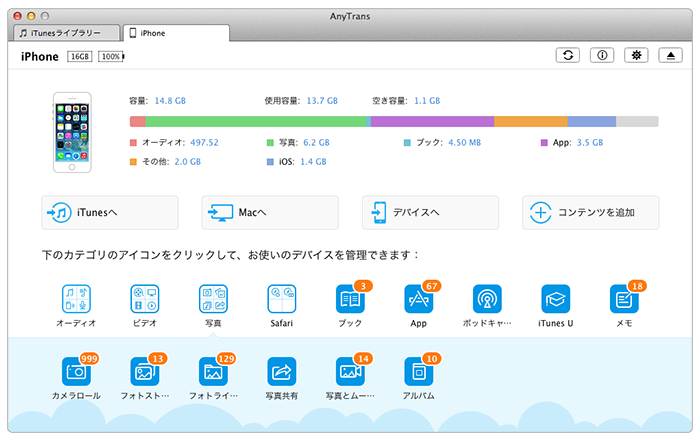Image resolution: width=700 pixels, height=441 pixels.
Task: Open the メモ category icon
Action: click(624, 299)
